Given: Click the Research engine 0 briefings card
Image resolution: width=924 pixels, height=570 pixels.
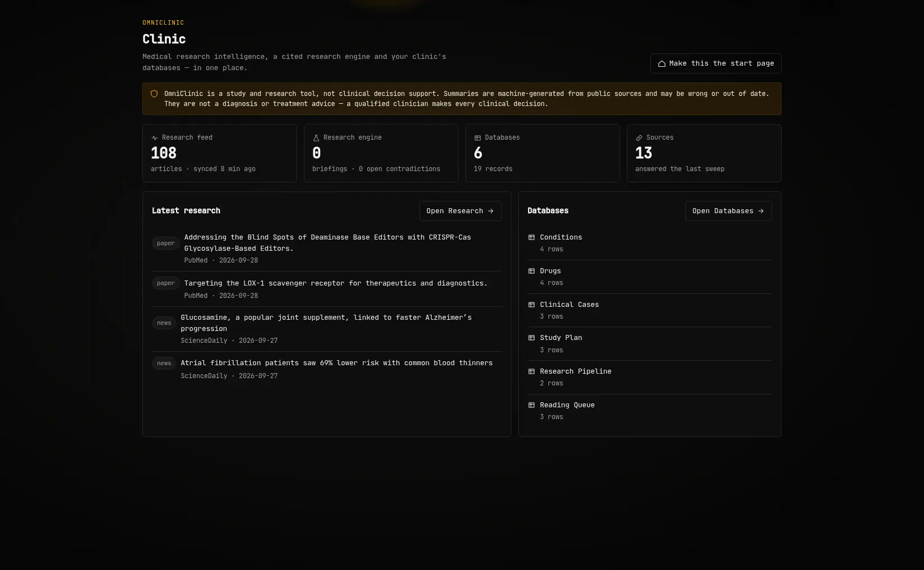Looking at the screenshot, I should (381, 153).
